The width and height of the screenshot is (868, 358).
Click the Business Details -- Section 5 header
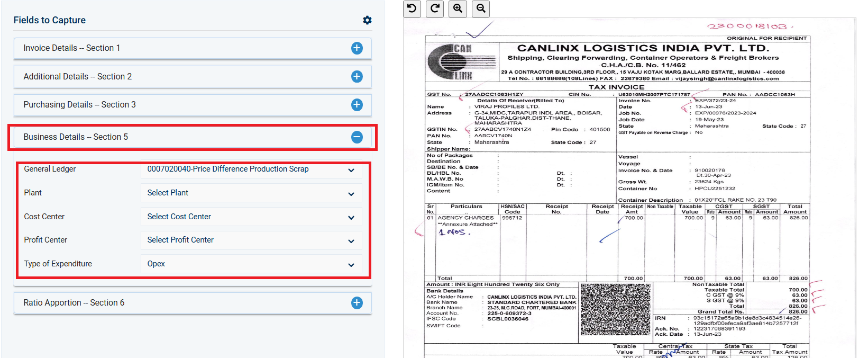coord(193,137)
